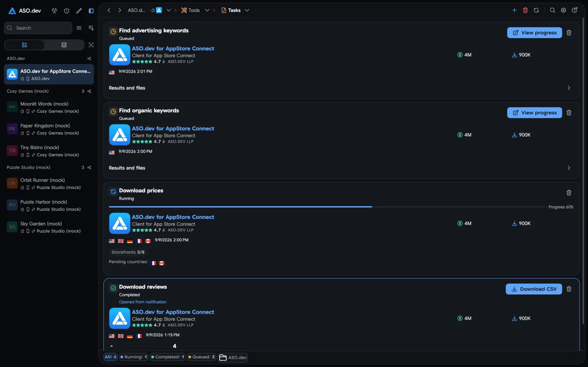Click the focus scan icon in sidebar
The height and width of the screenshot is (367, 588).
[91, 45]
